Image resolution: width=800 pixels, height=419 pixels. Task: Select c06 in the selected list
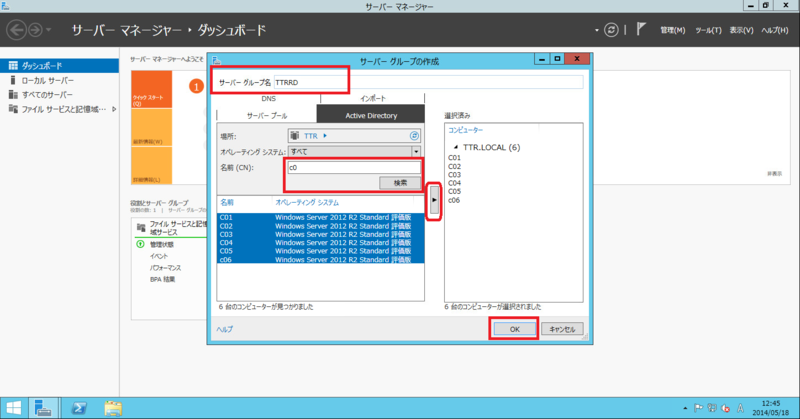coord(454,200)
